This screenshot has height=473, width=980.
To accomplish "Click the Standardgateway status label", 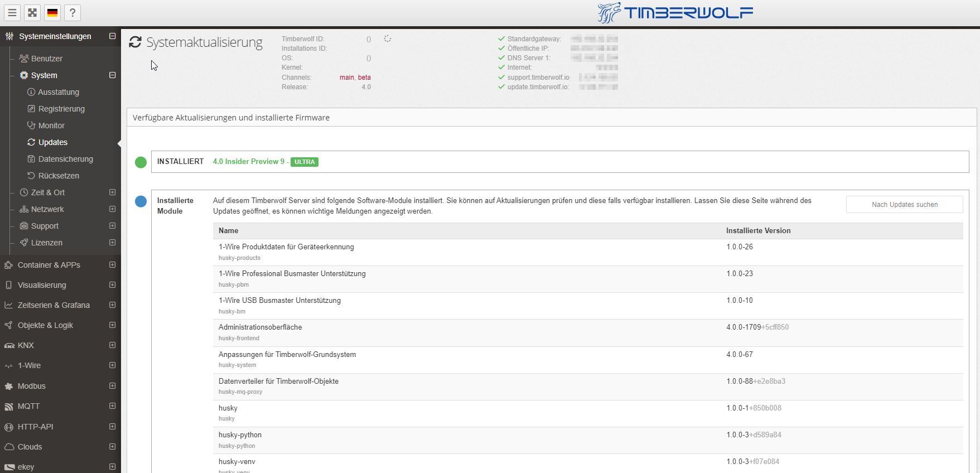I will [534, 39].
